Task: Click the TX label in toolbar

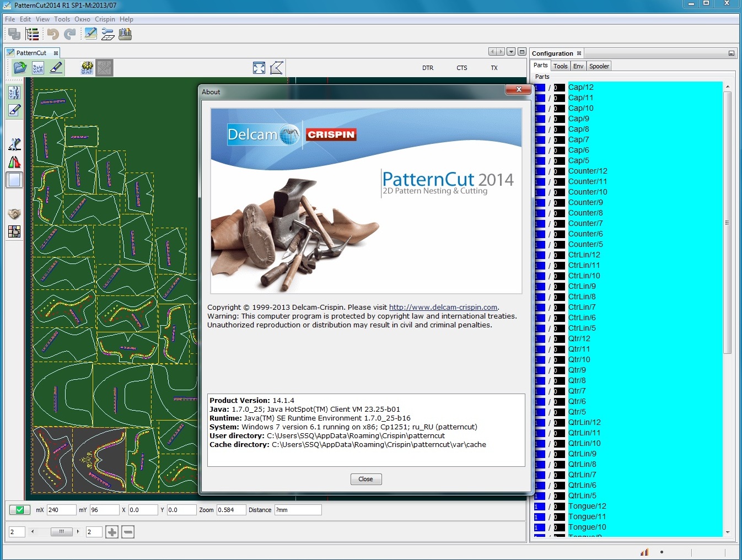Action: click(494, 68)
